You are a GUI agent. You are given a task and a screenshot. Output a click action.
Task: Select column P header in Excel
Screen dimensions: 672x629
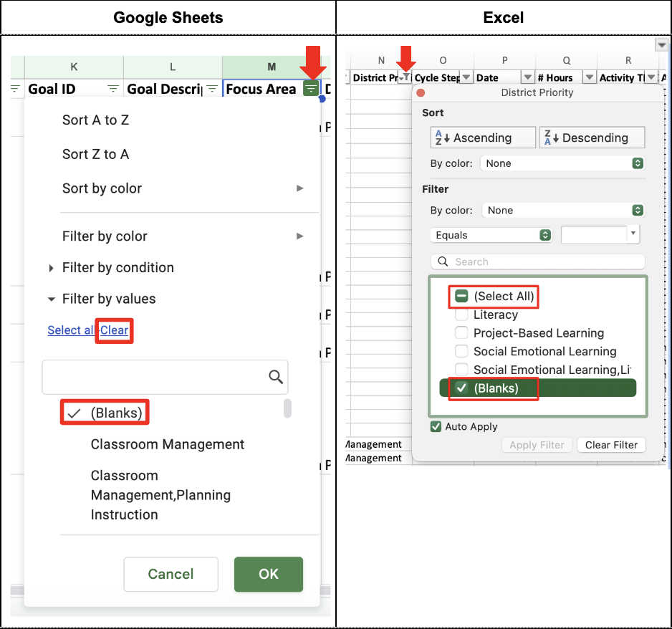[505, 60]
